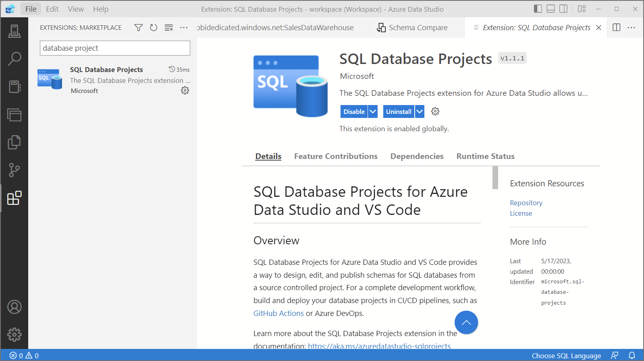Open the errors and warnings status indicator
Viewport: 644px width, 361px height.
coord(24,355)
